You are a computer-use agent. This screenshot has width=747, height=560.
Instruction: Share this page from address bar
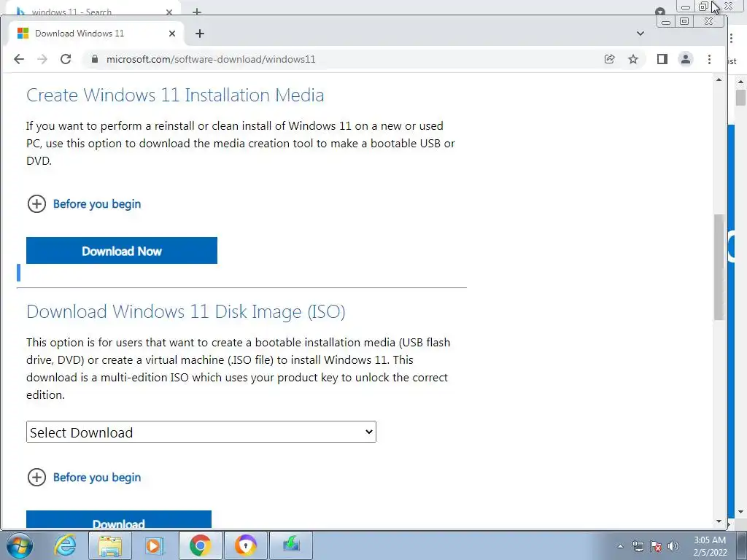[609, 59]
